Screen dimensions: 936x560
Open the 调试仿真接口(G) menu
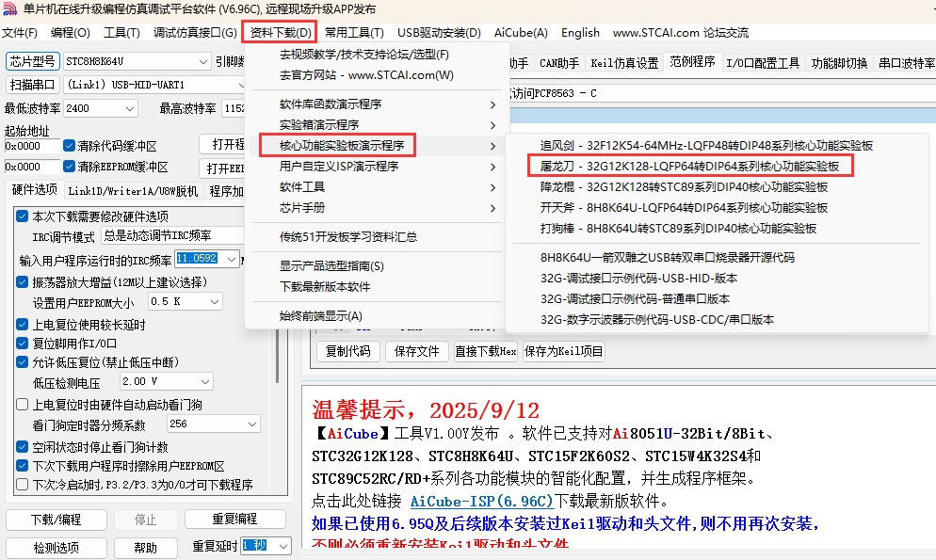pos(195,33)
